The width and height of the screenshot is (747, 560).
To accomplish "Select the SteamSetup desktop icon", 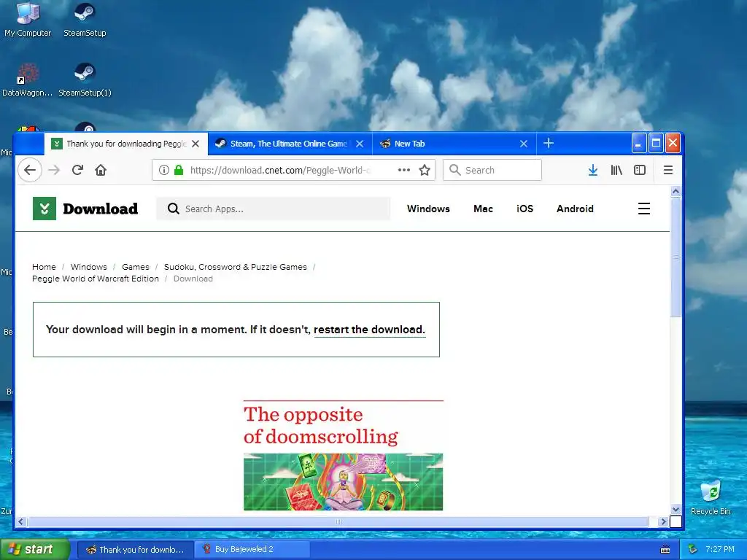I will [85, 20].
